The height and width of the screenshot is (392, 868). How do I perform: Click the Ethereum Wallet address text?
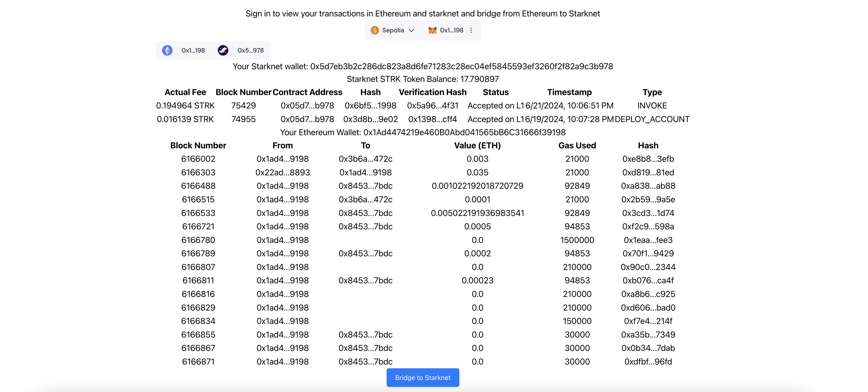(x=464, y=132)
